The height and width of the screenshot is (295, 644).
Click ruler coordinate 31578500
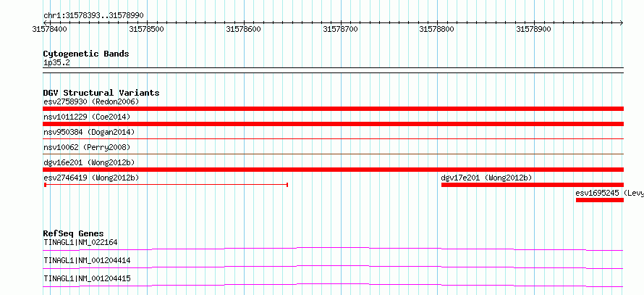[147, 29]
